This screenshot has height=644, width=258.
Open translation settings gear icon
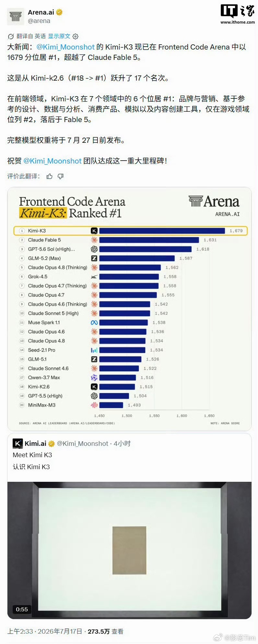point(76,36)
